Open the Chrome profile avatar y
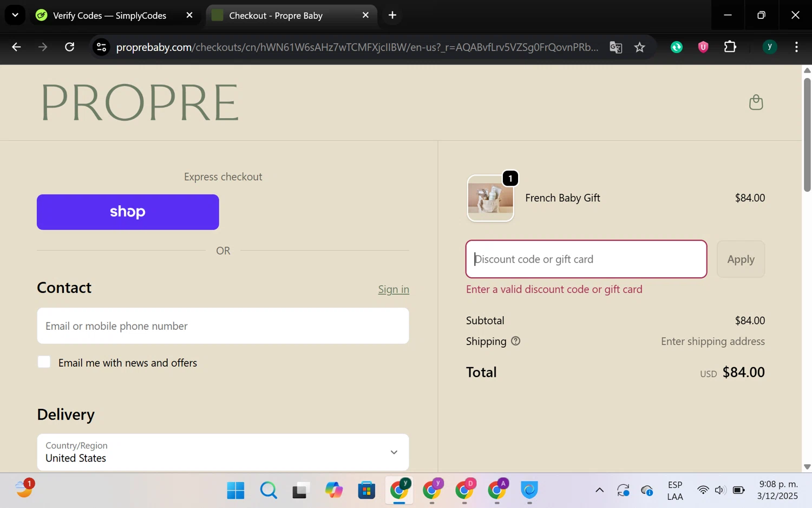 (x=770, y=47)
